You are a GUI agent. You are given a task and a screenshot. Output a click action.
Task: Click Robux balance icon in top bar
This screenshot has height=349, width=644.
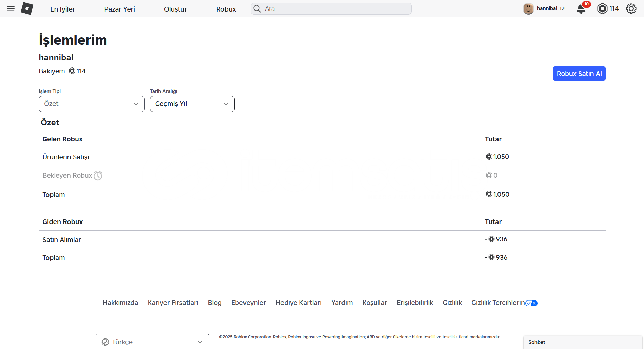602,8
